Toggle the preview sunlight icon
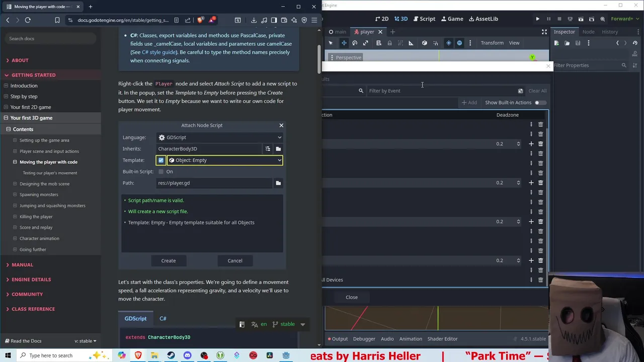The height and width of the screenshot is (362, 644). (x=449, y=43)
